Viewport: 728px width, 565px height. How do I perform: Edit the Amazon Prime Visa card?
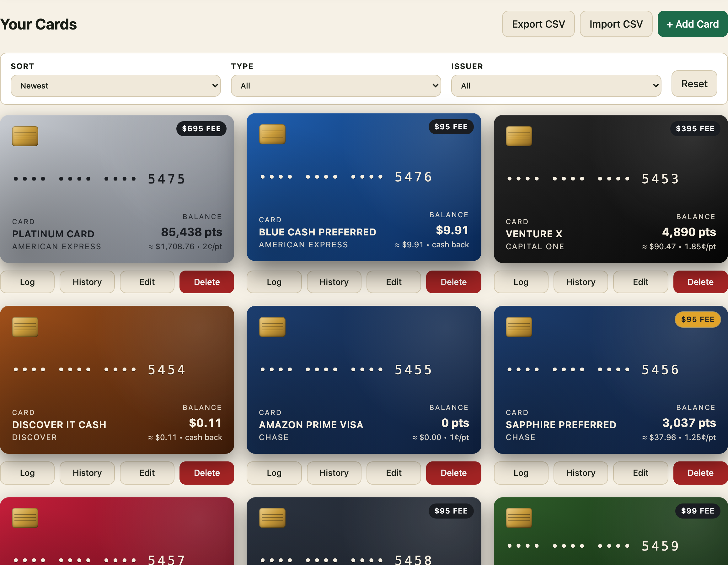[x=394, y=473]
